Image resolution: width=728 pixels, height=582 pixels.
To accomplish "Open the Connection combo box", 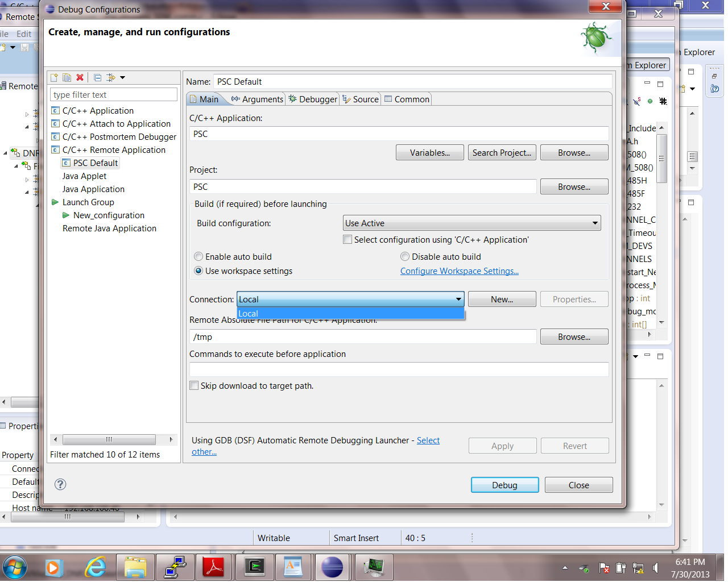I will tap(350, 300).
